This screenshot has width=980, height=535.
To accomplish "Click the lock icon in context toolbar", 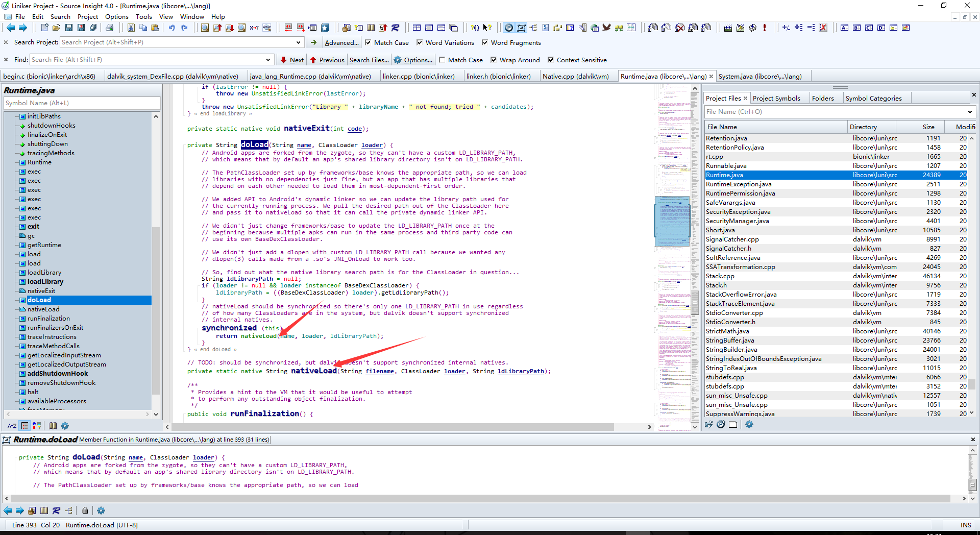I will pos(85,510).
